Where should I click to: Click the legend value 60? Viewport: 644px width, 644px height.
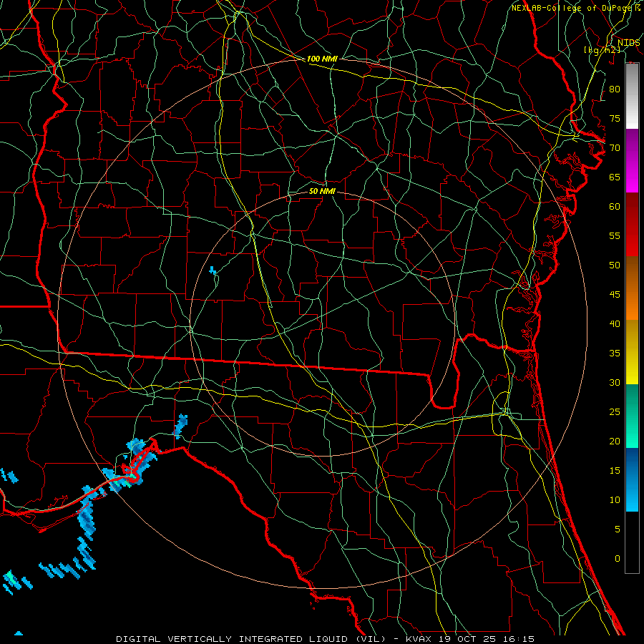tap(615, 207)
